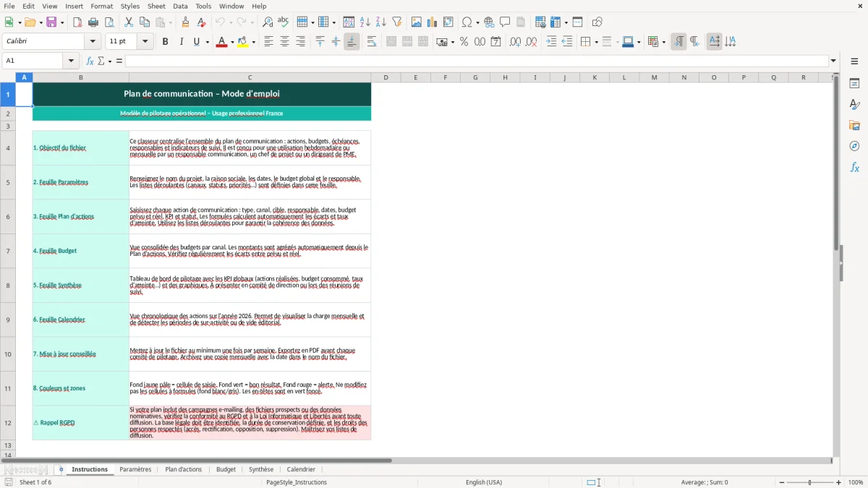Open sidebar Gallery panel icon
Image resolution: width=868 pixels, height=488 pixels.
[x=854, y=126]
